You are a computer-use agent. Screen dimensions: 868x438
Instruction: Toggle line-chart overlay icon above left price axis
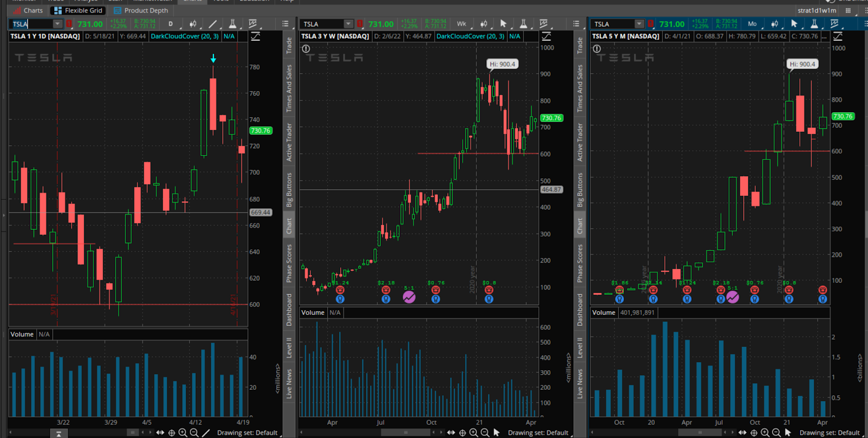click(x=255, y=36)
